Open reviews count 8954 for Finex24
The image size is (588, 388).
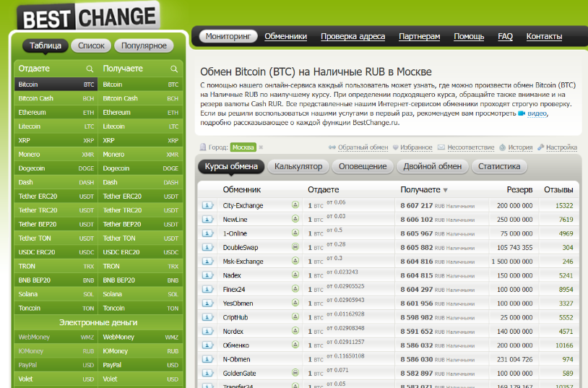[566, 290]
